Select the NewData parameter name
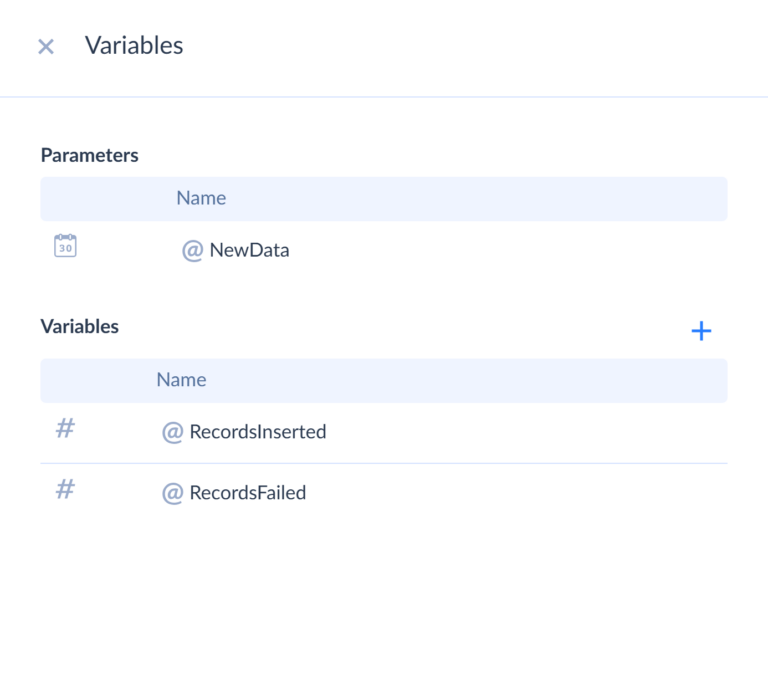768x680 pixels. coord(249,250)
